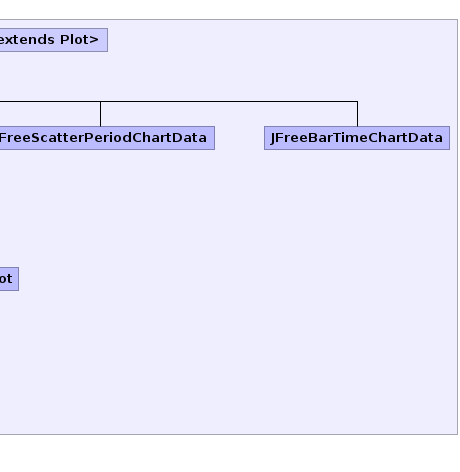Click the top-right corner of the diagram panel
Viewport: 460px width, 472px height.
pos(458,20)
